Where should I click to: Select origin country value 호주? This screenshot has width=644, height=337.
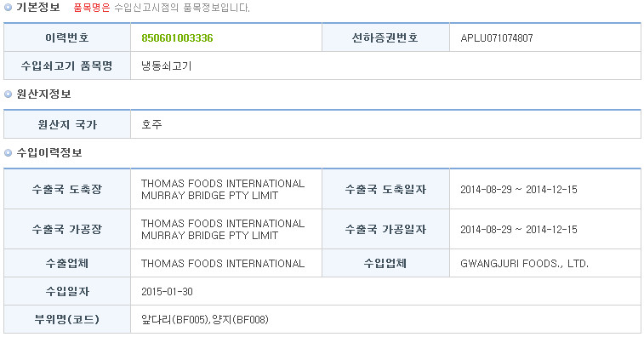point(151,124)
